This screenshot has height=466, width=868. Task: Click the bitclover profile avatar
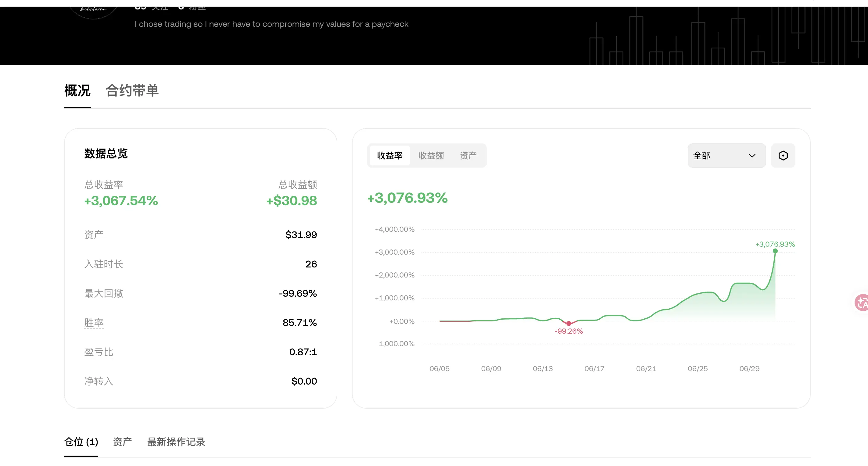[x=93, y=11]
